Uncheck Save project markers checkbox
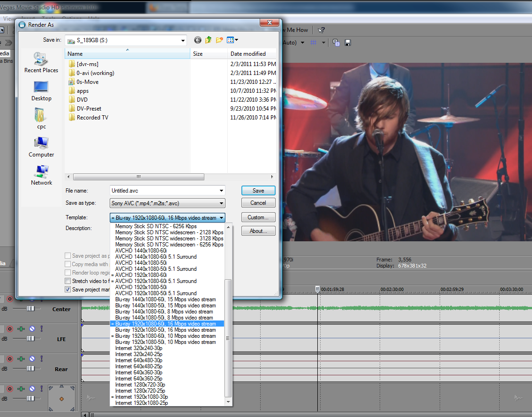532x417 pixels. coord(68,290)
